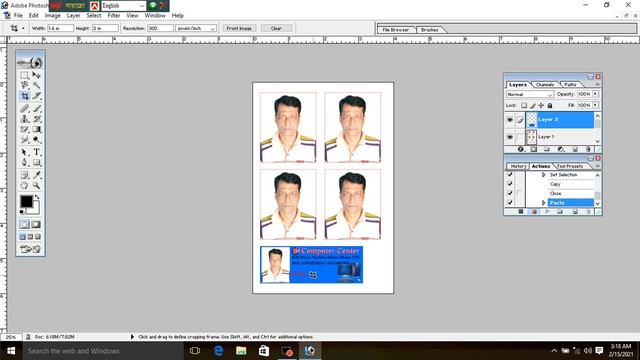Select the Crop tool in the toolbox
The height and width of the screenshot is (360, 640).
tap(24, 96)
